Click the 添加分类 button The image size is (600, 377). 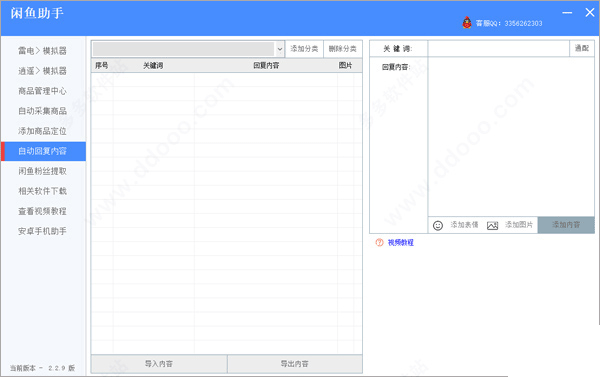[x=304, y=49]
